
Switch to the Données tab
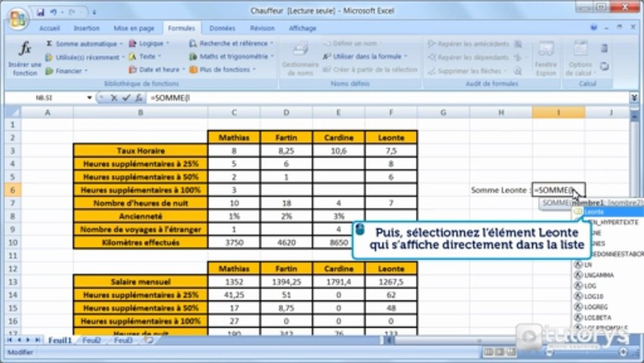point(222,28)
